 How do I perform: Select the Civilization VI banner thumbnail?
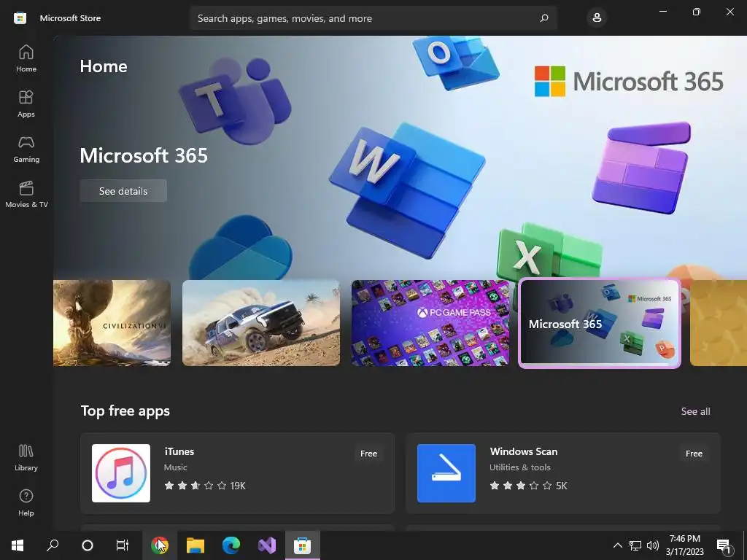pyautogui.click(x=112, y=323)
